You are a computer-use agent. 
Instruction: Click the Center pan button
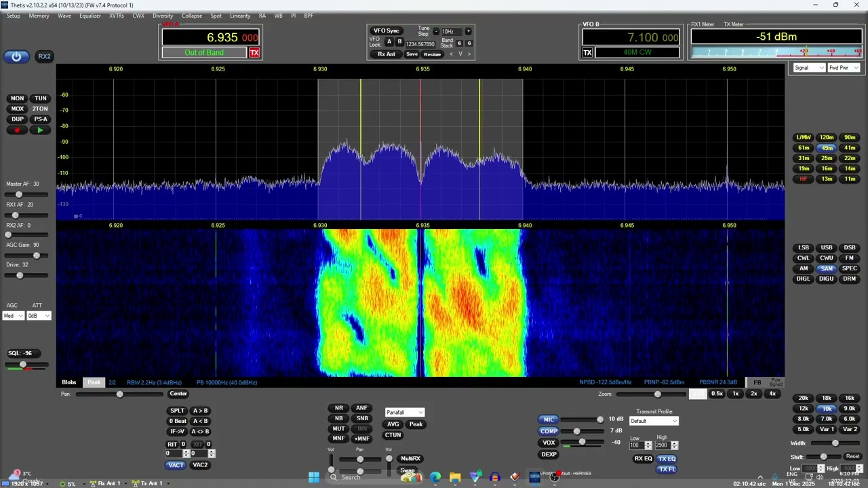(x=178, y=394)
